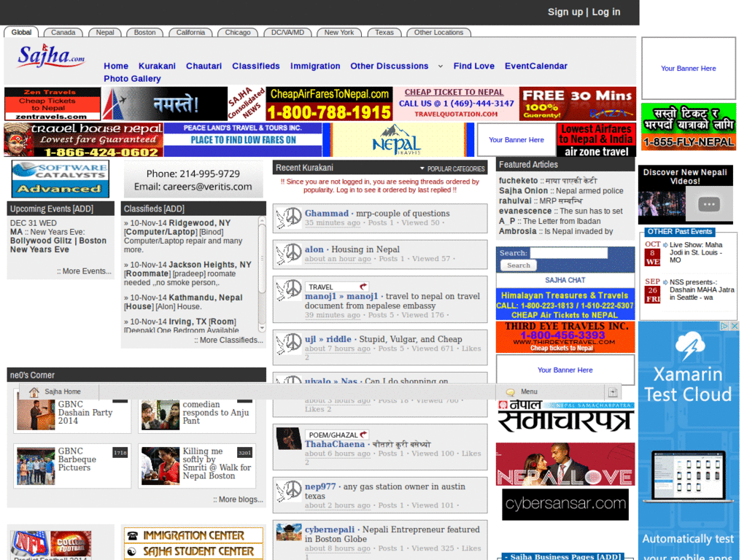Open the More Classifieds link
Screen dimensions: 747x560
click(228, 340)
